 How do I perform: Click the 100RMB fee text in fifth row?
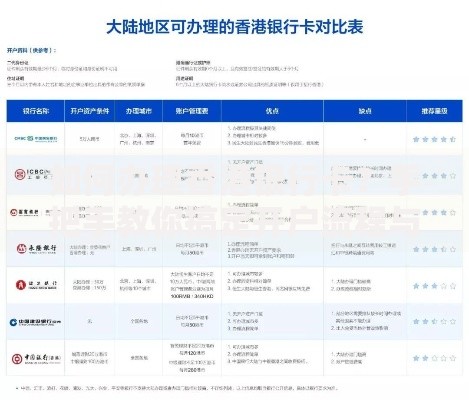pyautogui.click(x=192, y=296)
